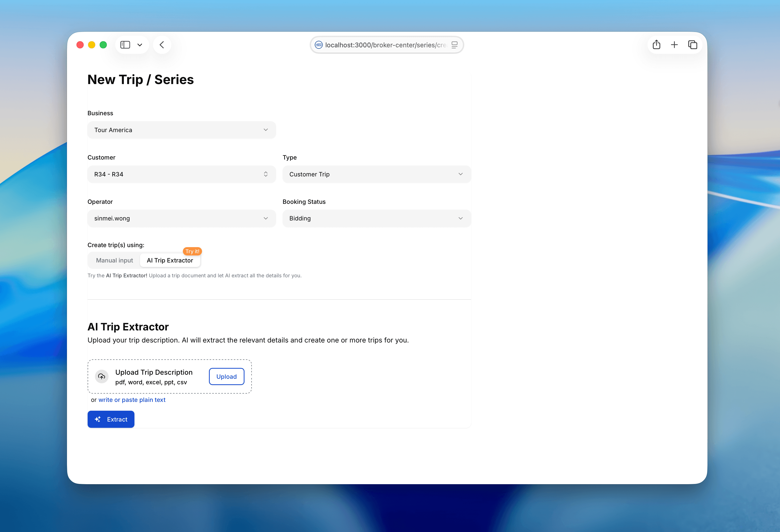780x532 pixels.
Task: Show tab overview icon
Action: 692,45
